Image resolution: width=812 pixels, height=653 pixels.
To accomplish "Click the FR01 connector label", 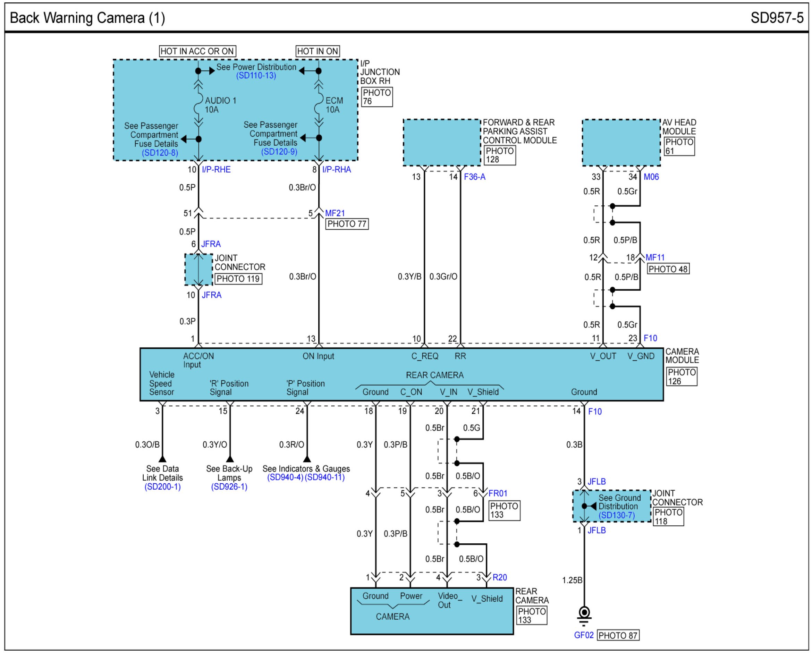I will (x=498, y=494).
